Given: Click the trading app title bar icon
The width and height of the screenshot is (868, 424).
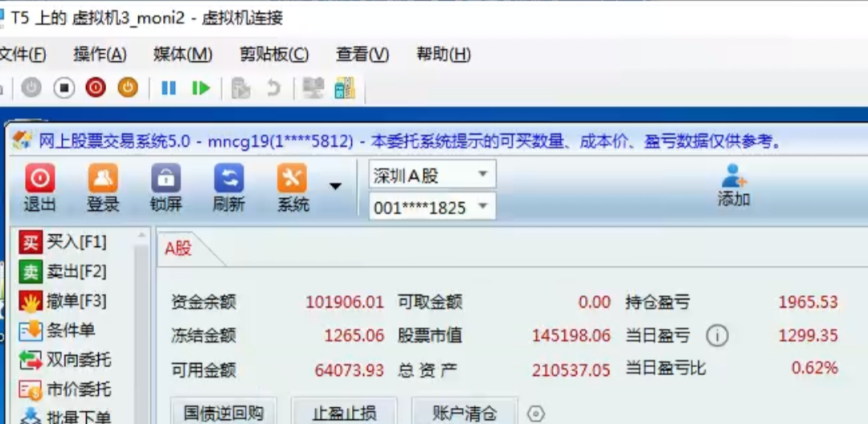Looking at the screenshot, I should (23, 140).
